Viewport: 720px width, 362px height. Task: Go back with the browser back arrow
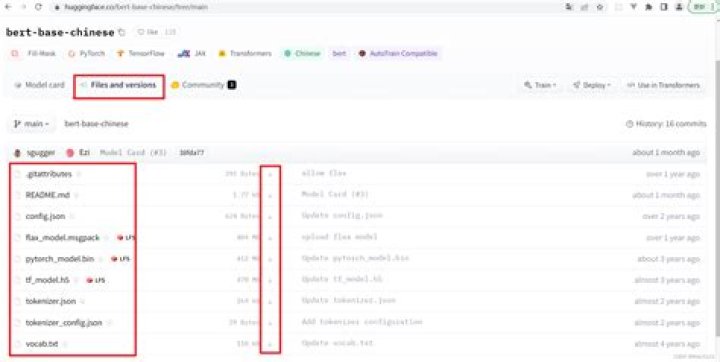(x=8, y=7)
